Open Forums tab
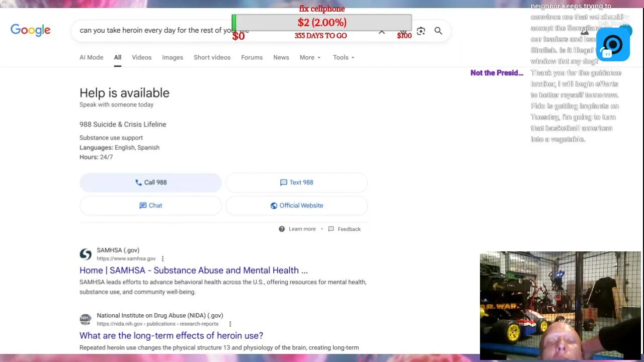Image resolution: width=644 pixels, height=362 pixels. tap(252, 57)
